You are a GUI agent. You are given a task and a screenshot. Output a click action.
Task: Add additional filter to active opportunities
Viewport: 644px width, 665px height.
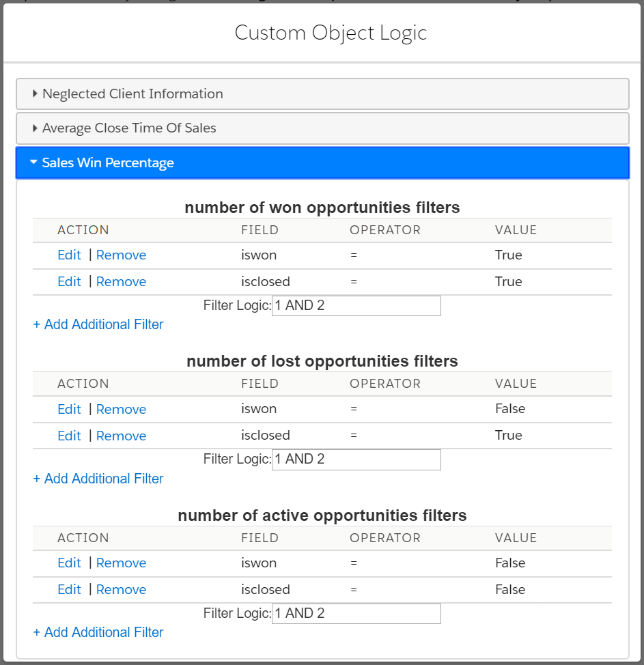click(x=98, y=632)
